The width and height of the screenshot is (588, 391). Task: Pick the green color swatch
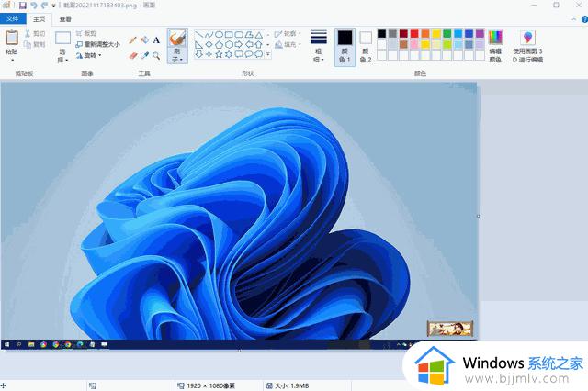point(447,34)
